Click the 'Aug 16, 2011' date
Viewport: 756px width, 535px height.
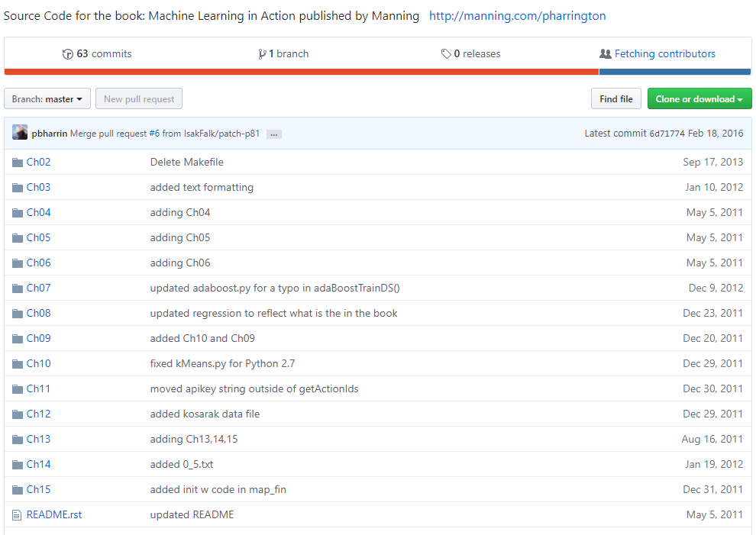(712, 439)
